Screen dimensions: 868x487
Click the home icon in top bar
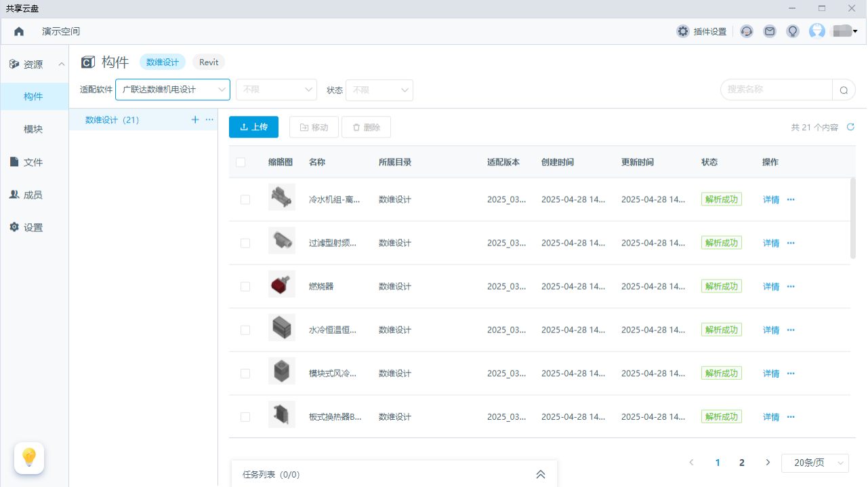tap(19, 31)
